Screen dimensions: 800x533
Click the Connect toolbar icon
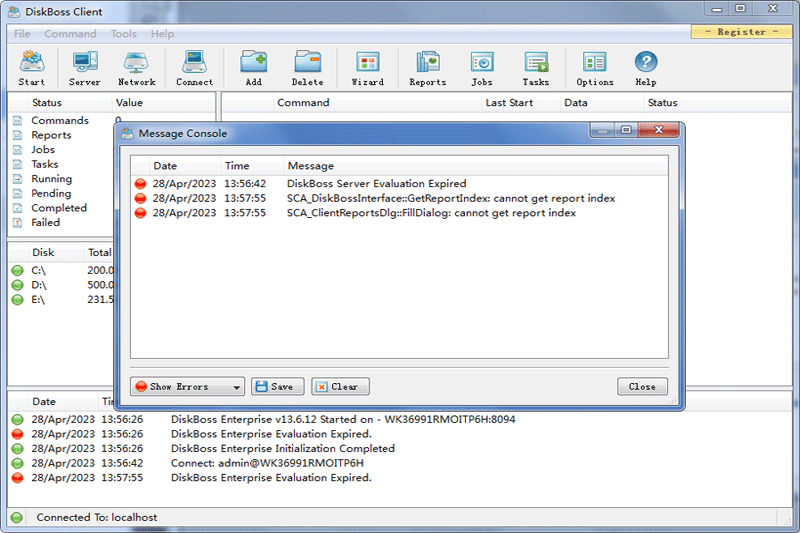point(194,68)
